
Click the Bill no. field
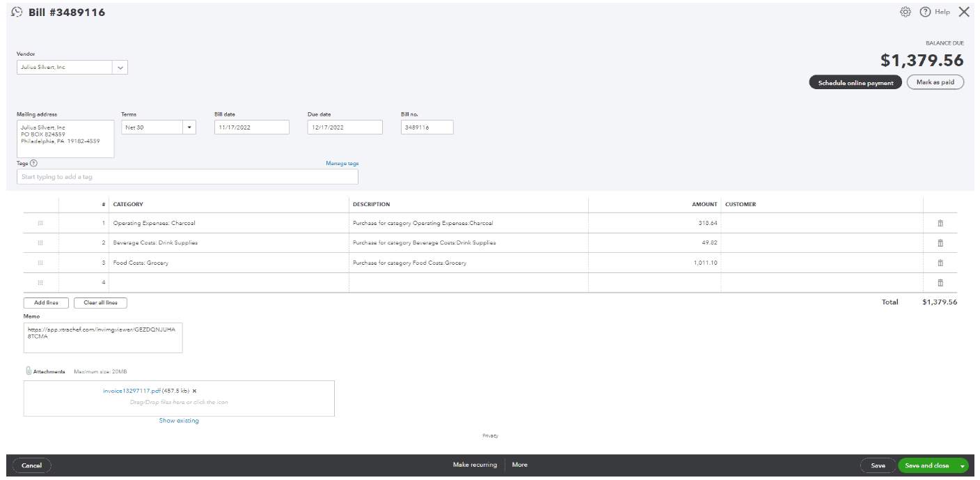pyautogui.click(x=427, y=127)
